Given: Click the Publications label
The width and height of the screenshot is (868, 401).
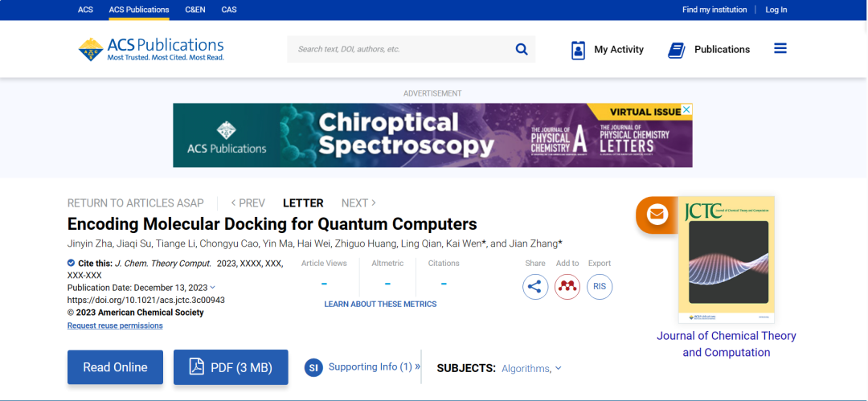Looking at the screenshot, I should pyautogui.click(x=722, y=49).
